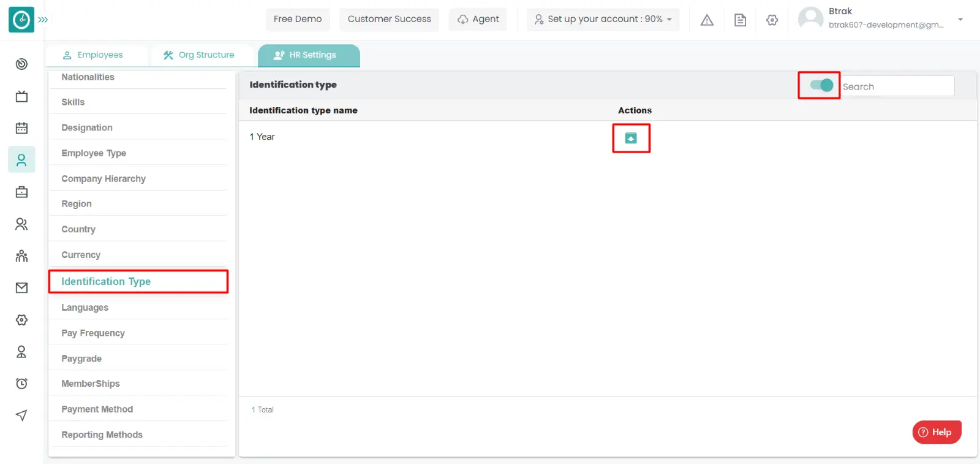Click the archive icon for 1 Year

(x=630, y=138)
